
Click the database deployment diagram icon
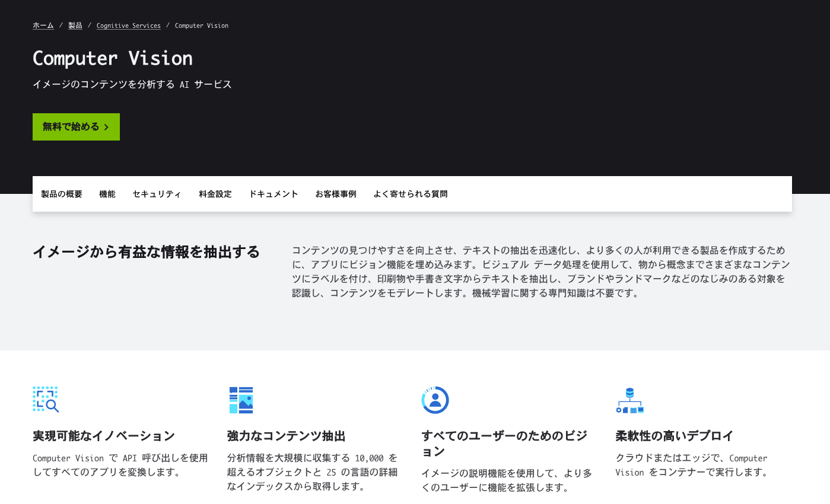(x=629, y=401)
